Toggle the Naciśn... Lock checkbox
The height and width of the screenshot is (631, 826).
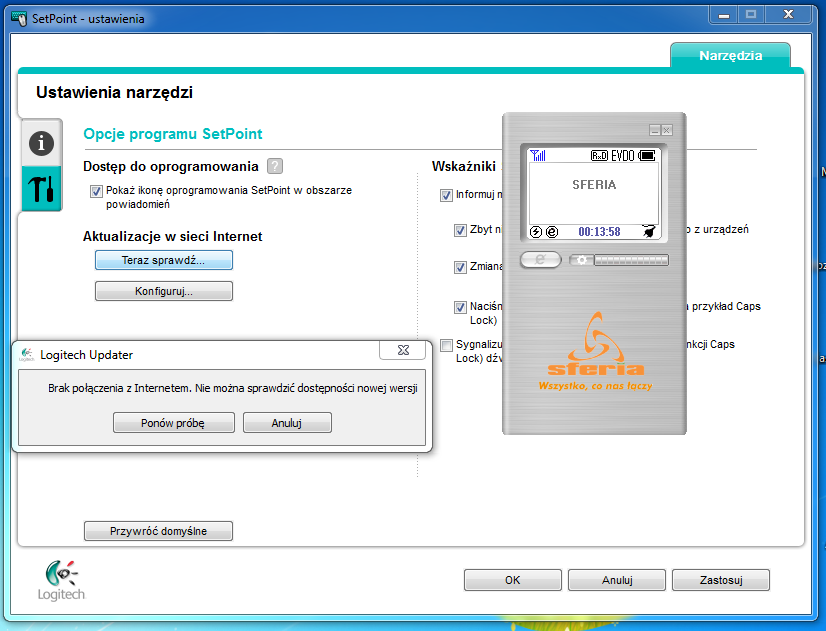click(x=460, y=307)
